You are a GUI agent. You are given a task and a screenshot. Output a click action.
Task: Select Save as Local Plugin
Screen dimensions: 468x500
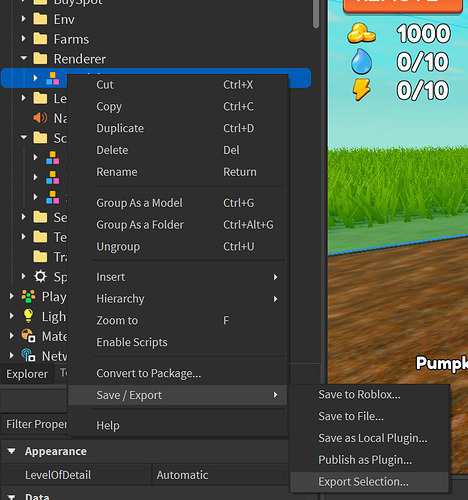[x=369, y=438]
